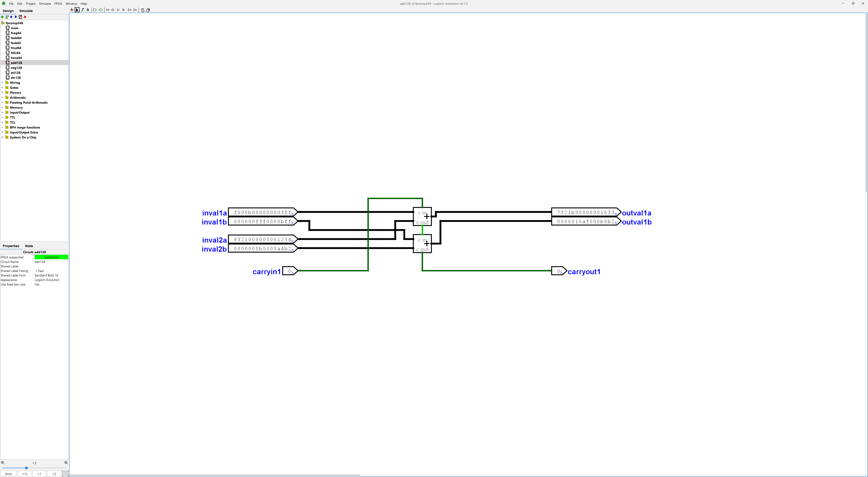Open the File menu
Screen dimensions: 868x477
tap(11, 4)
